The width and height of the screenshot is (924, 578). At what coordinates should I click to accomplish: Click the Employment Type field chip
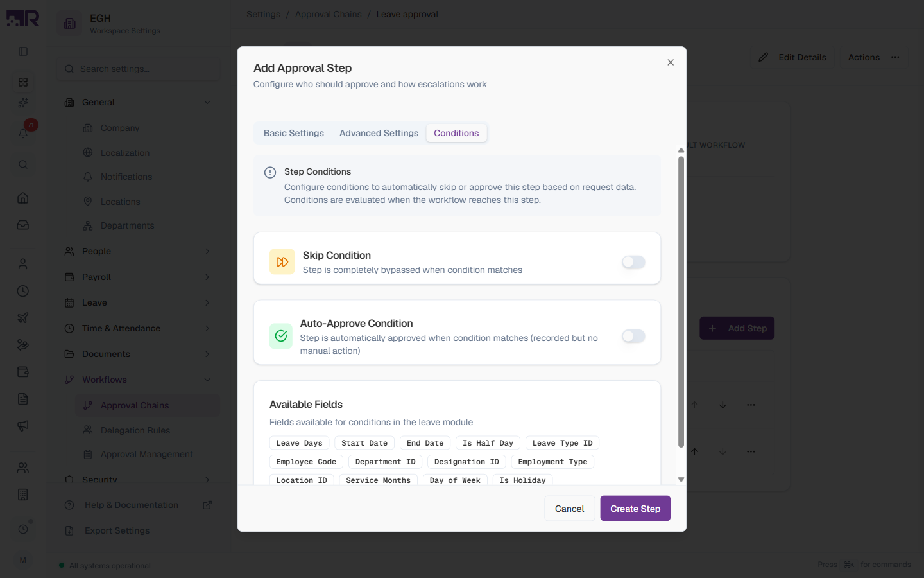[552, 462]
